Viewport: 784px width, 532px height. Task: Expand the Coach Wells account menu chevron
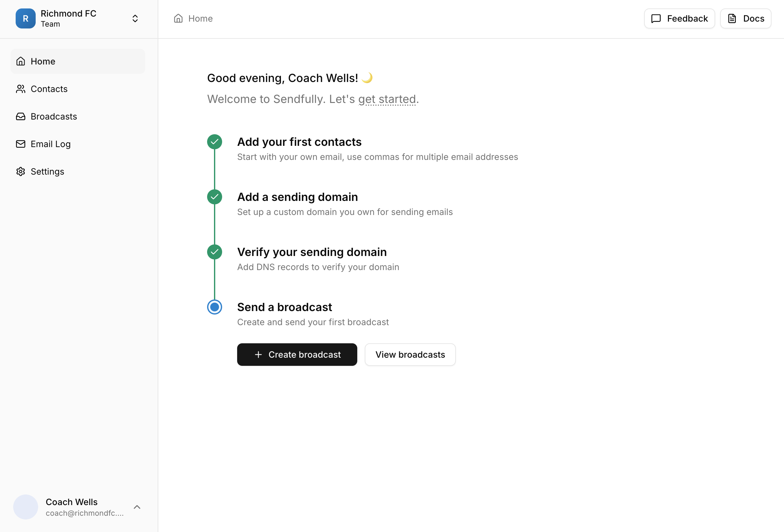pos(137,507)
